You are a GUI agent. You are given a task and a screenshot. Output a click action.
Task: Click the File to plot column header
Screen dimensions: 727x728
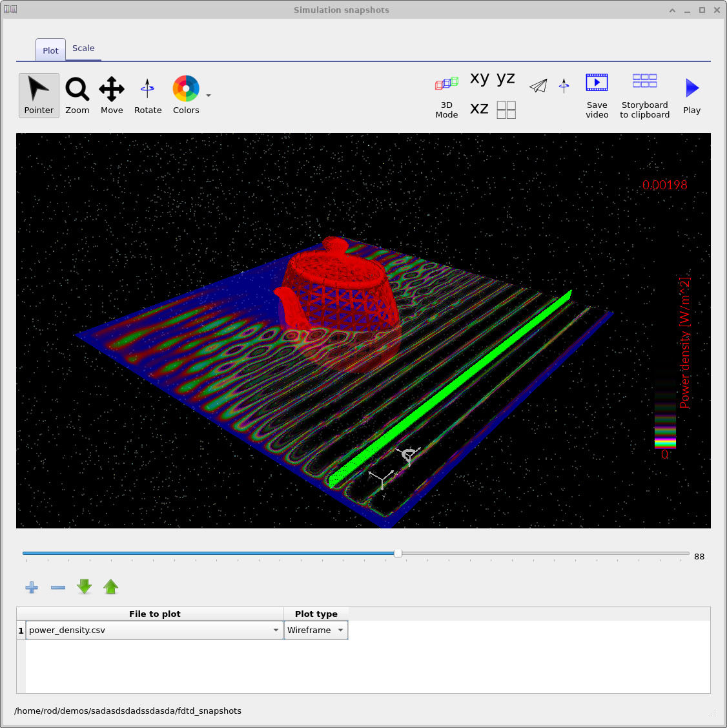(x=154, y=614)
